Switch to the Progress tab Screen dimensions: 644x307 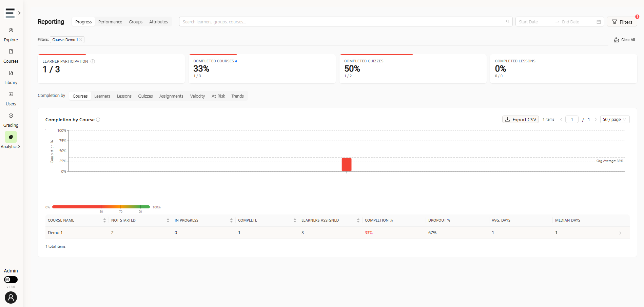83,22
